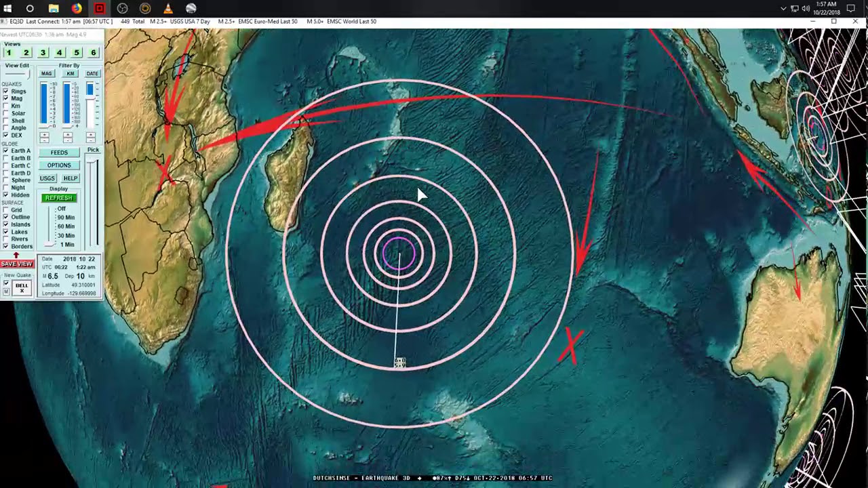Open the Windows Start menu
The image size is (868, 488).
pyautogui.click(x=7, y=8)
